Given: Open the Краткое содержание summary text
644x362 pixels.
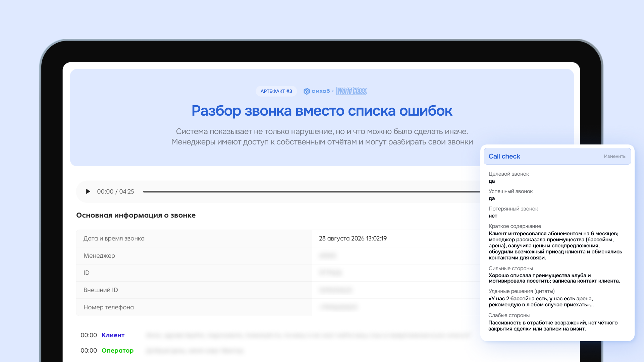Looking at the screenshot, I should (x=555, y=246).
